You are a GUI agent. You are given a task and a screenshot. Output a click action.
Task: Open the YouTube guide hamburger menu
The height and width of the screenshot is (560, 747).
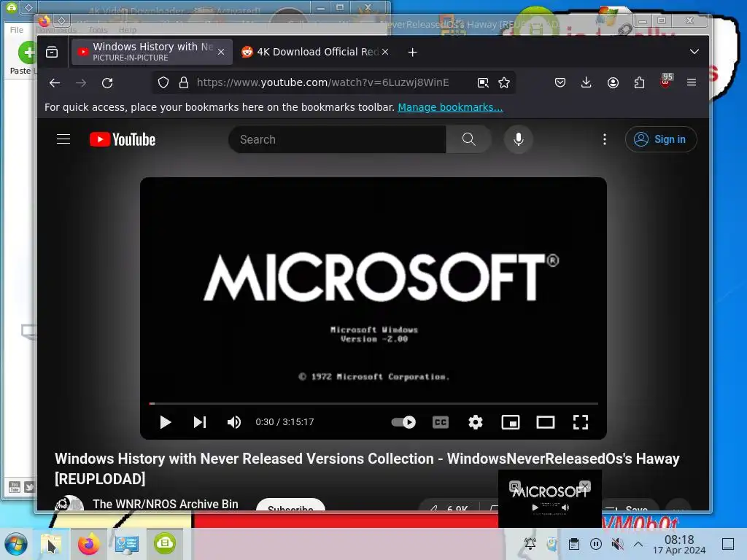(63, 139)
